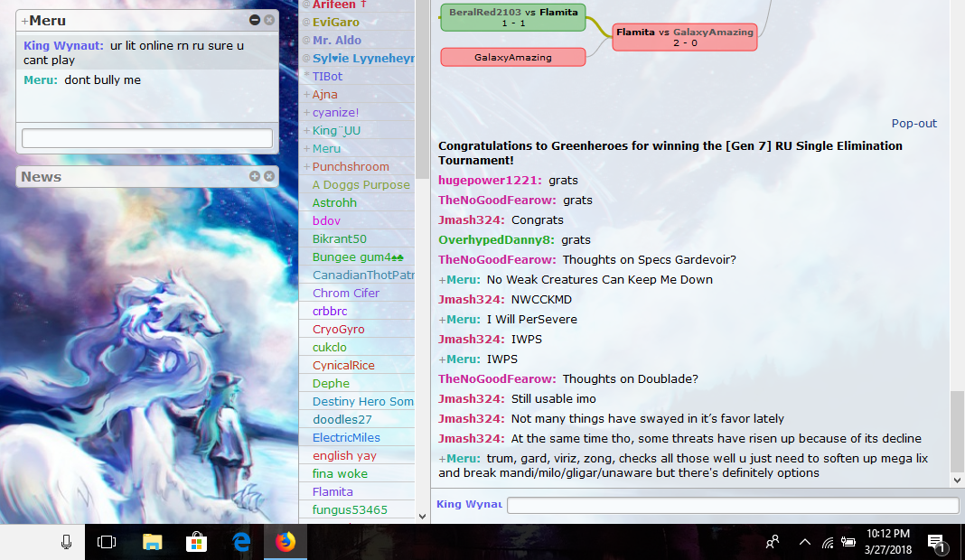Click the user list scrollbar down arrow
This screenshot has width=965, height=560.
[422, 517]
